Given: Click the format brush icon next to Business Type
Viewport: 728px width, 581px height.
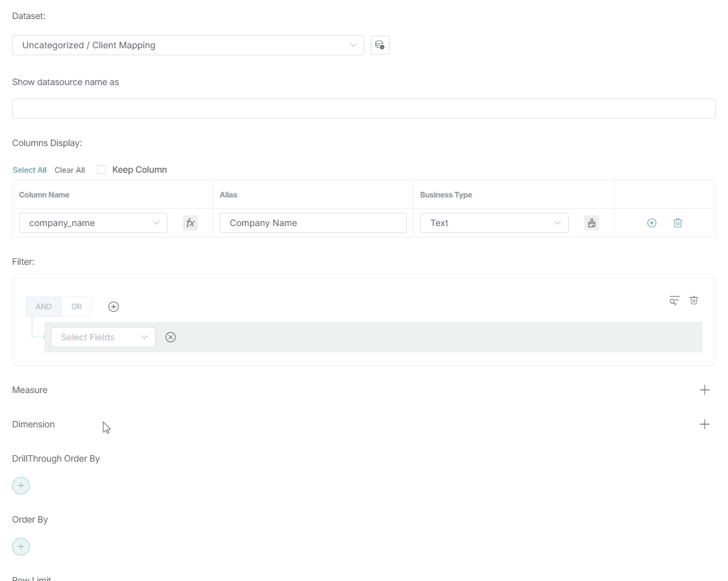Looking at the screenshot, I should point(592,223).
